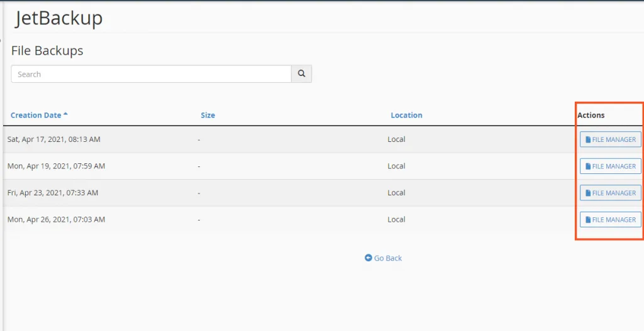Focus the Search input field
Screen dimensions: 644x331
(151, 74)
